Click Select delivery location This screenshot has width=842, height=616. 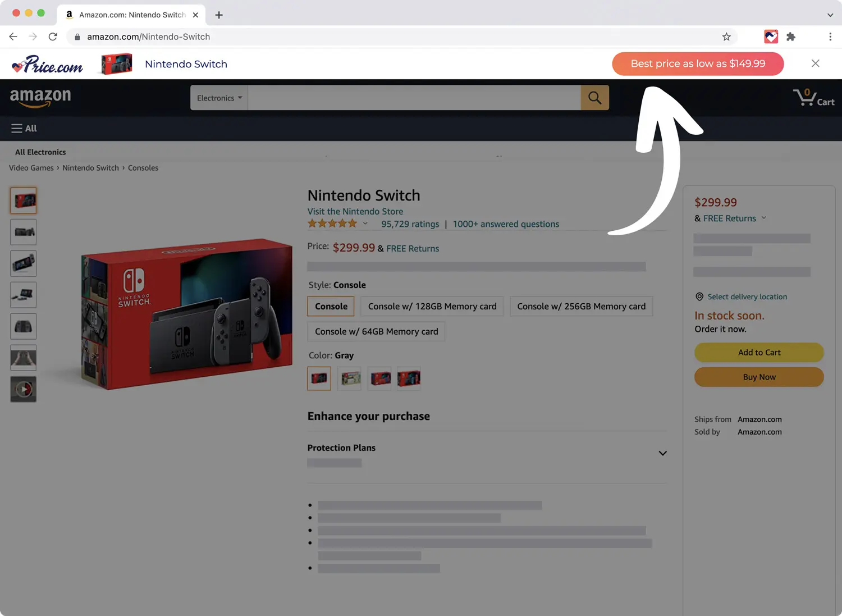coord(747,297)
